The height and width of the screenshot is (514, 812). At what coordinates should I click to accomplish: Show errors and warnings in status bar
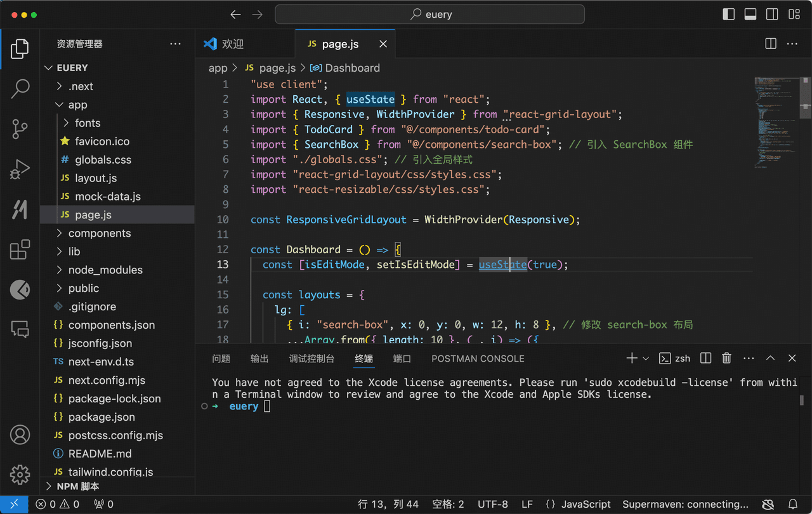[x=58, y=504]
